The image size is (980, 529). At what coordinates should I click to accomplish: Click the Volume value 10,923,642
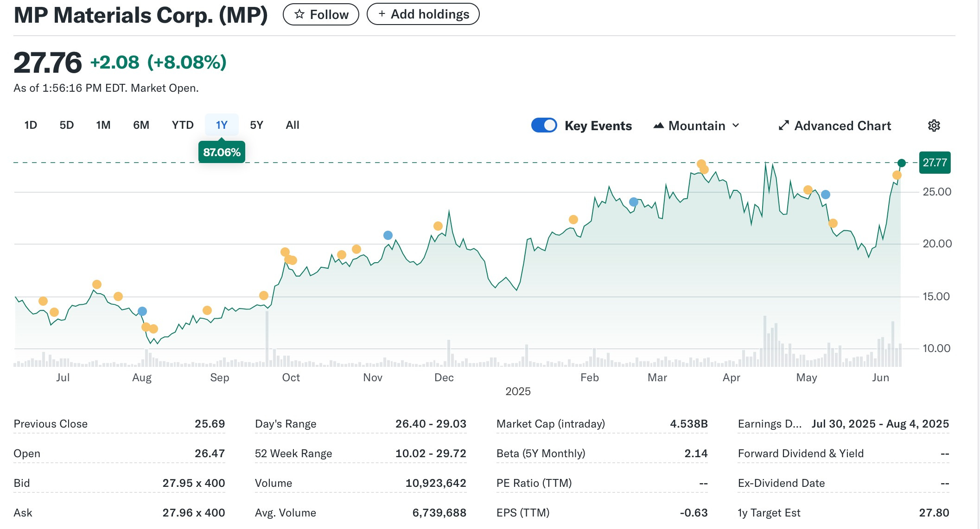436,483
